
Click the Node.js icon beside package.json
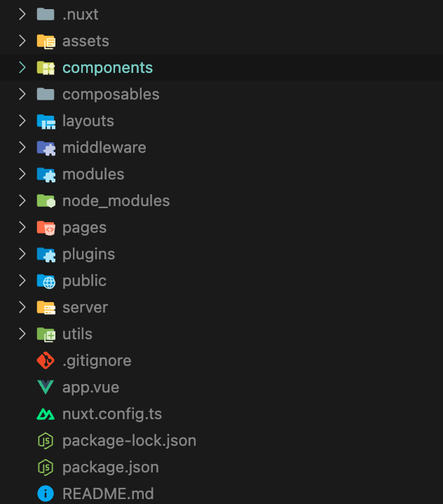coord(46,467)
